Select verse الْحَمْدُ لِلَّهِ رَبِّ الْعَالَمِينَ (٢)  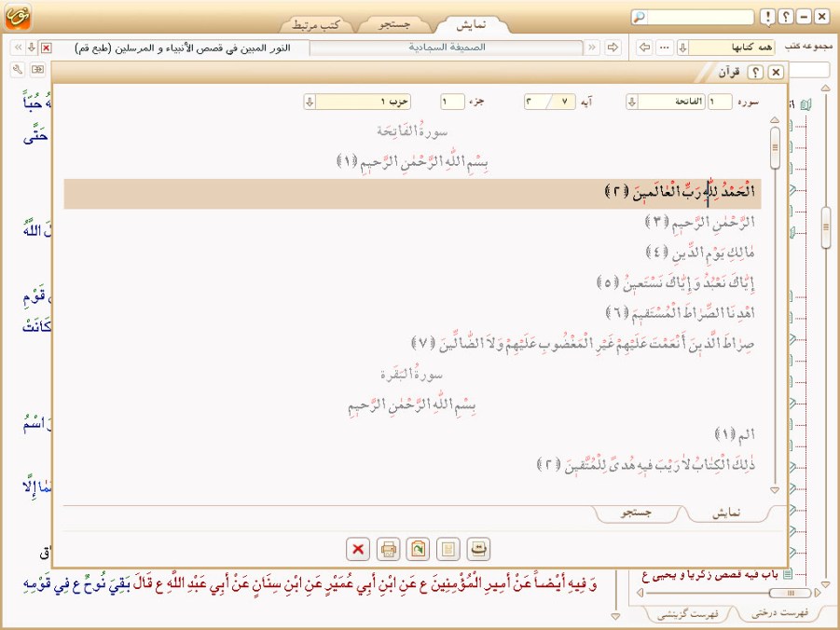412,194
